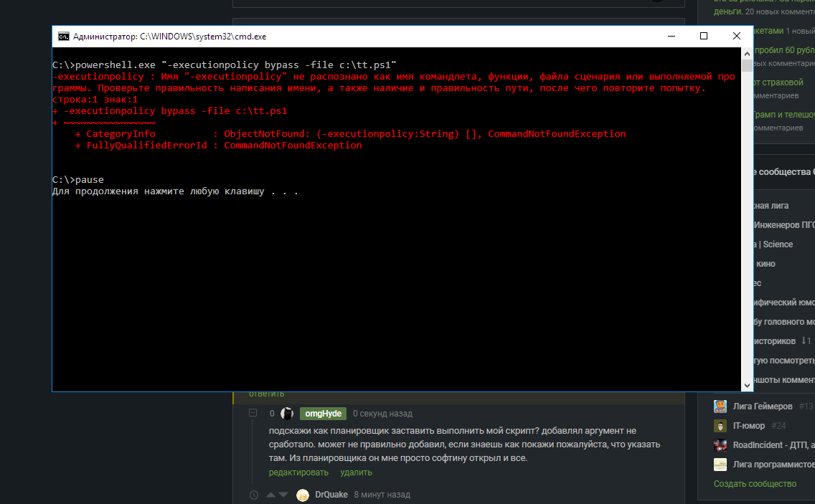Click the Лига Геймеров community icon

[x=720, y=406]
